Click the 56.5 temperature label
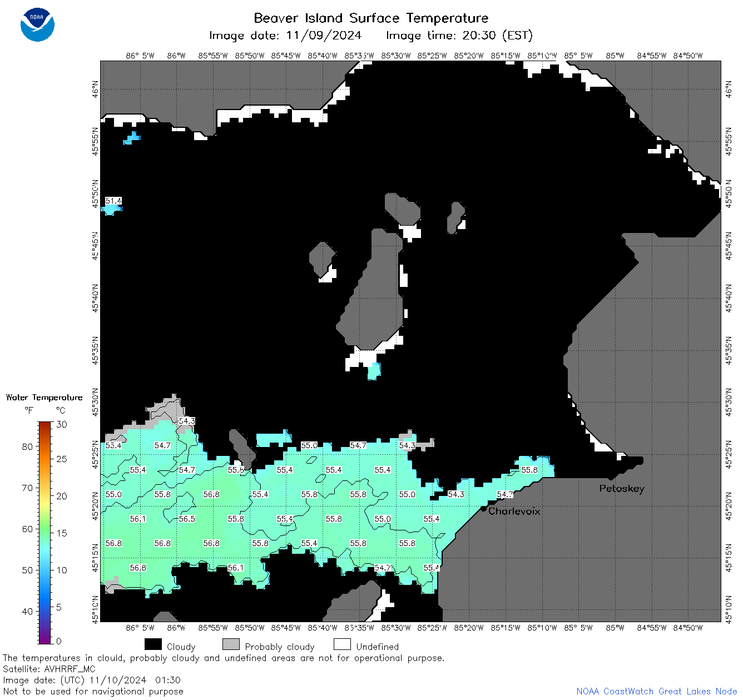743x700 pixels. pos(187,519)
